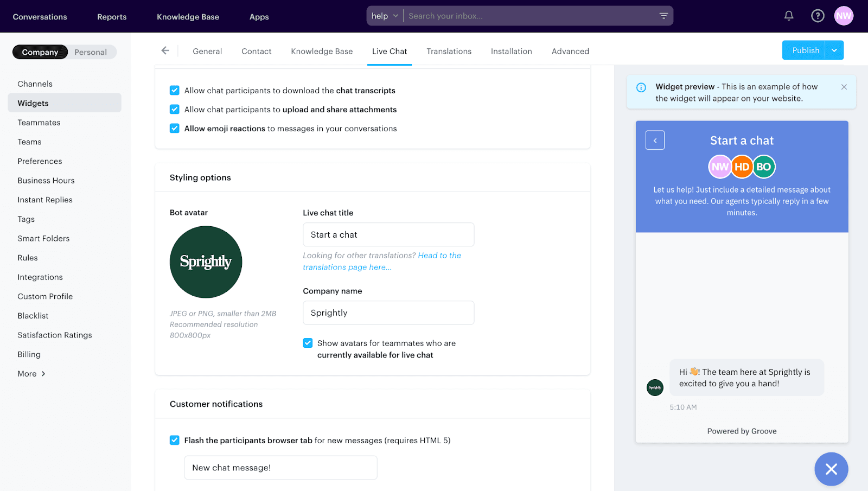Click the help question mark icon
Image resolution: width=868 pixels, height=491 pixels.
pos(817,16)
